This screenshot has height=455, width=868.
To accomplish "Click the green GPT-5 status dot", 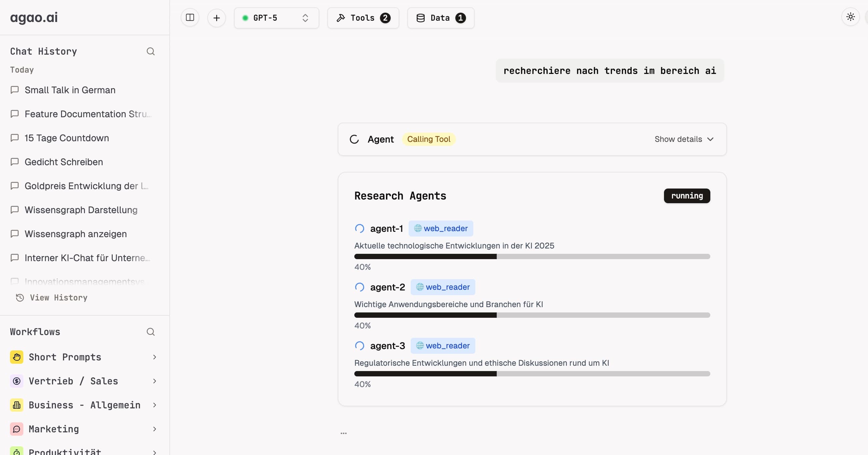I will coord(245,18).
